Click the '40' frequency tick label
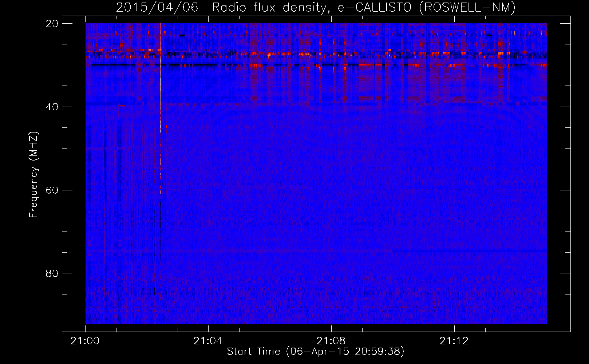589x364 pixels. (x=52, y=107)
